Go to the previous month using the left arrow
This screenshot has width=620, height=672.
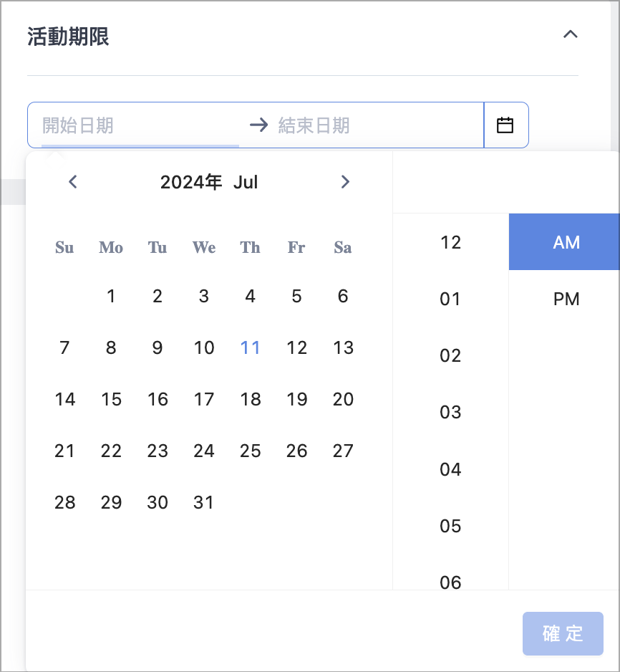(x=73, y=182)
